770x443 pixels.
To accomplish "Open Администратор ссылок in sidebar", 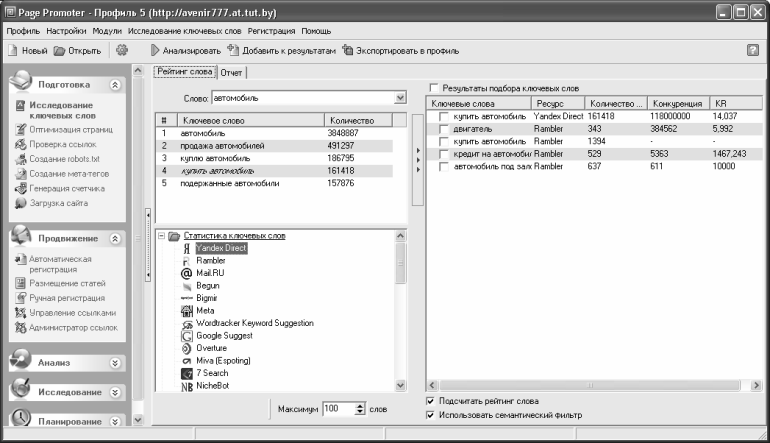I will (x=73, y=327).
